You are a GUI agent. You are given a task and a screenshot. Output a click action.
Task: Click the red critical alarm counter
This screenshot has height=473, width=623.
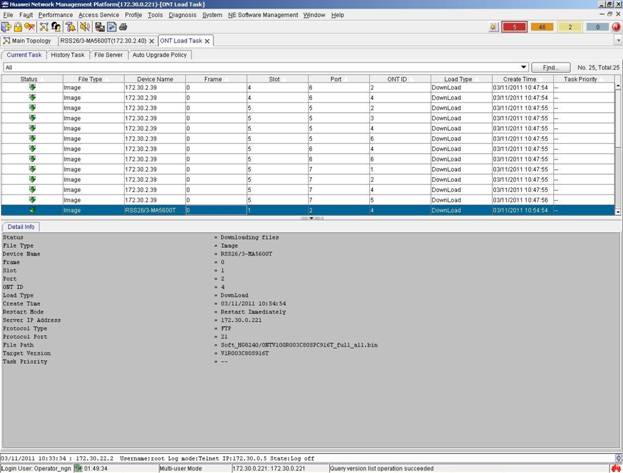coord(514,27)
